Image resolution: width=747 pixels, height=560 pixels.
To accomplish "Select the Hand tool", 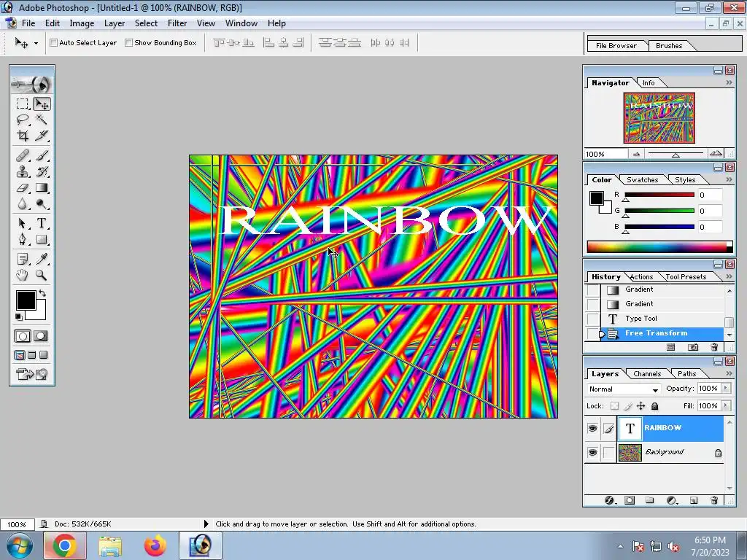I will coord(23,275).
